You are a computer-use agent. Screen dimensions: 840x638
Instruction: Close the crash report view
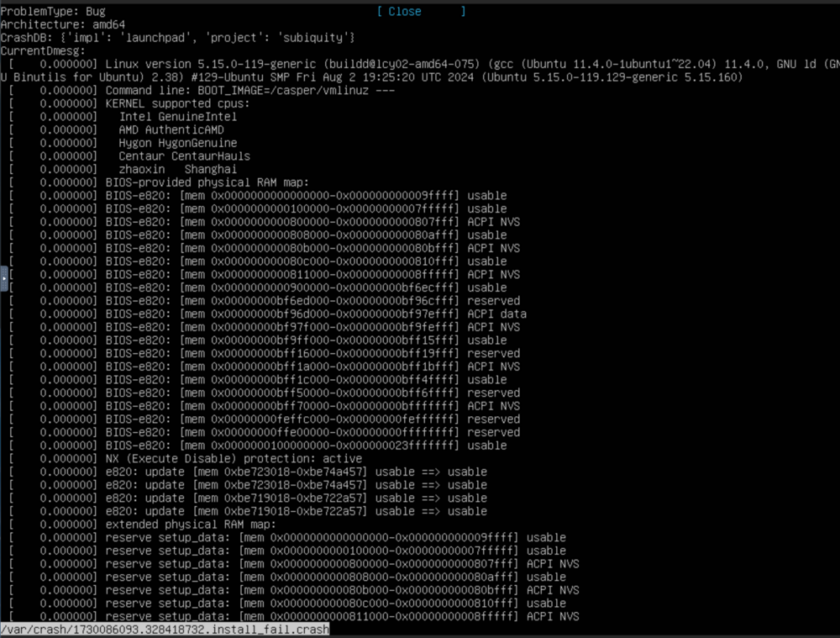point(421,12)
